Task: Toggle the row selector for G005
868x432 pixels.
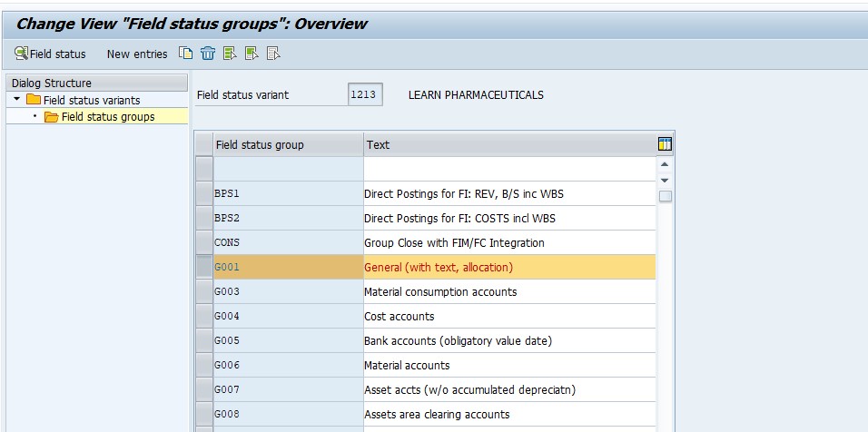Action: click(x=204, y=340)
